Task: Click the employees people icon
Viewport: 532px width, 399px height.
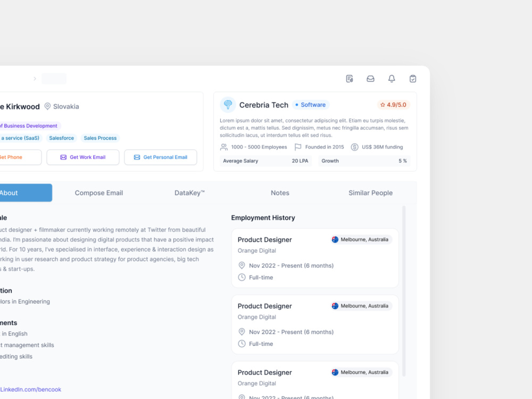Action: coord(224,147)
